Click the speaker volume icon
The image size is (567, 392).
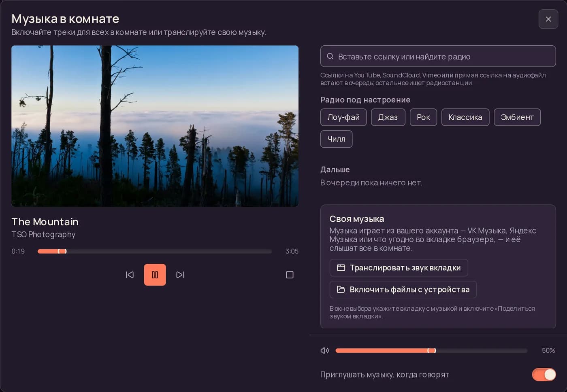point(325,350)
